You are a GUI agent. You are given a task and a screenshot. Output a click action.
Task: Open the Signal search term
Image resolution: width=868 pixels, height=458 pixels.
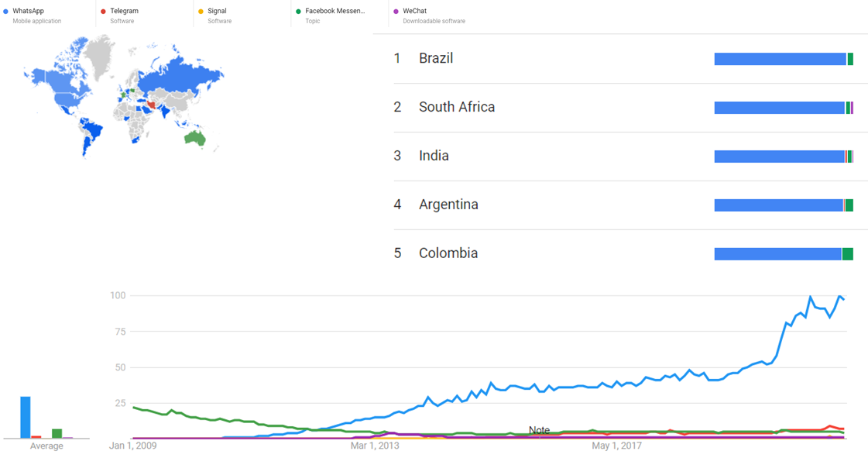coord(217,12)
